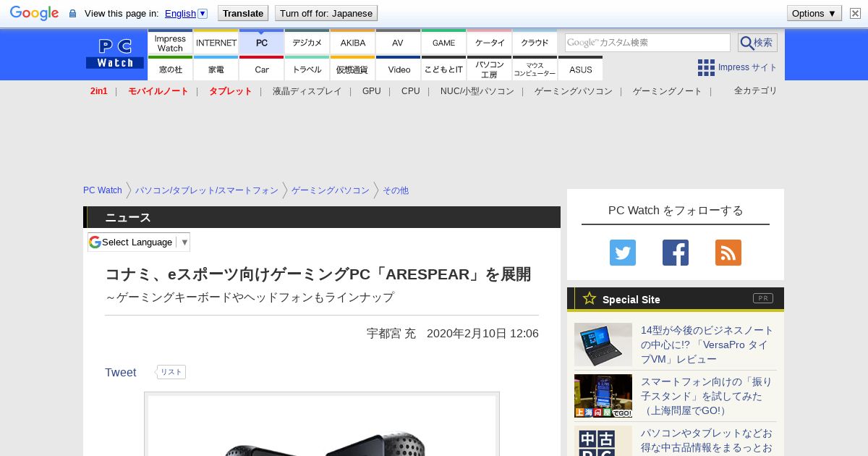This screenshot has width=868, height=456.
Task: Click the PC Watch breadcrumb link
Action: point(103,190)
